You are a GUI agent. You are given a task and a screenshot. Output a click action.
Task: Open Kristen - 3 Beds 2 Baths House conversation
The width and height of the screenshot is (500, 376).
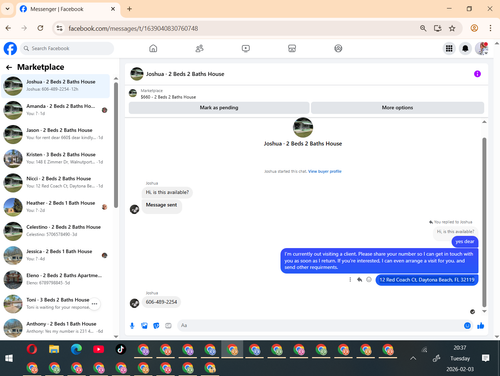[x=56, y=158]
